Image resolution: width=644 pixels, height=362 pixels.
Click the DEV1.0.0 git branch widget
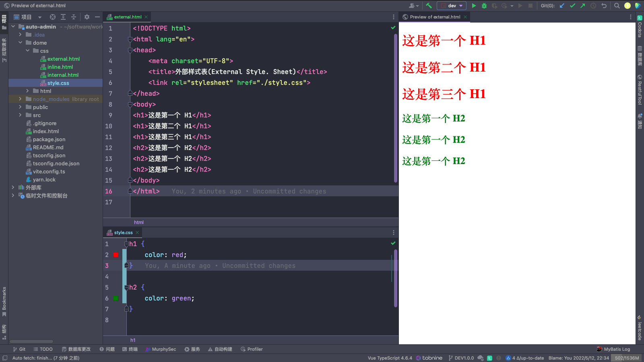tap(461, 358)
